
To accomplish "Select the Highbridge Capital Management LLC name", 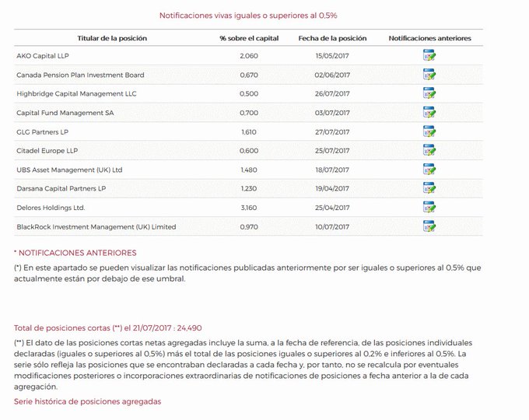I will (x=76, y=94).
